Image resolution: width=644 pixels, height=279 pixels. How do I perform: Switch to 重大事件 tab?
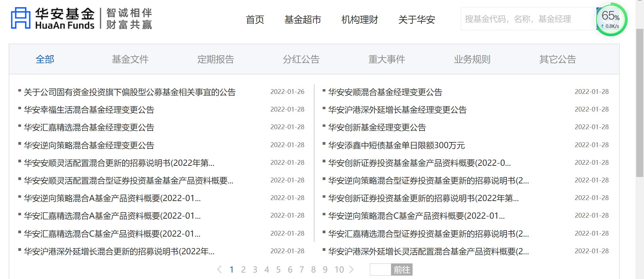pos(387,59)
